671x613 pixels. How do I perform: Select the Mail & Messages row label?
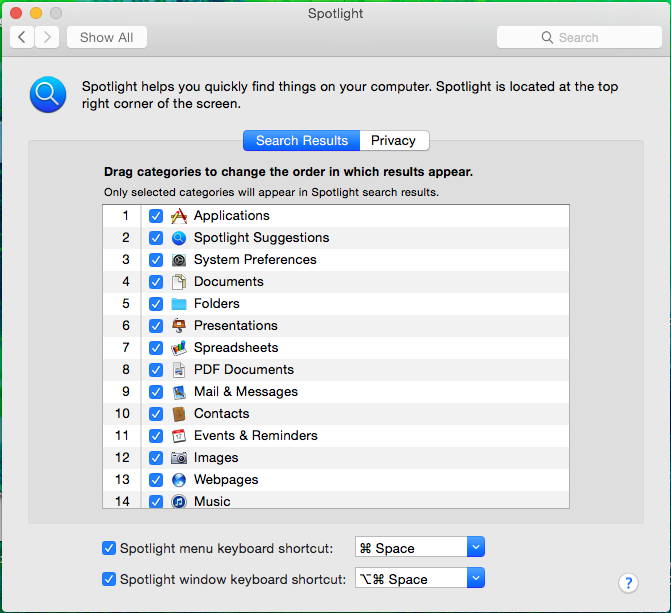click(246, 392)
